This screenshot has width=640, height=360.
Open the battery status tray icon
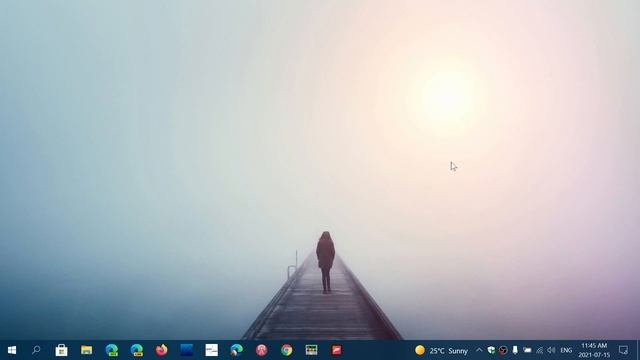click(527, 350)
